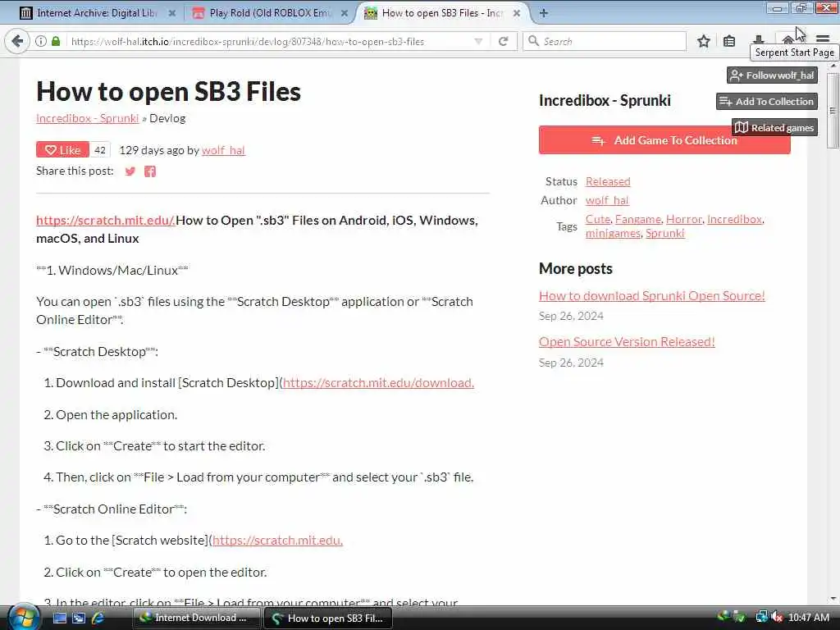Select the How to open SB3 Files tab
This screenshot has width=840, height=630.
[442, 13]
